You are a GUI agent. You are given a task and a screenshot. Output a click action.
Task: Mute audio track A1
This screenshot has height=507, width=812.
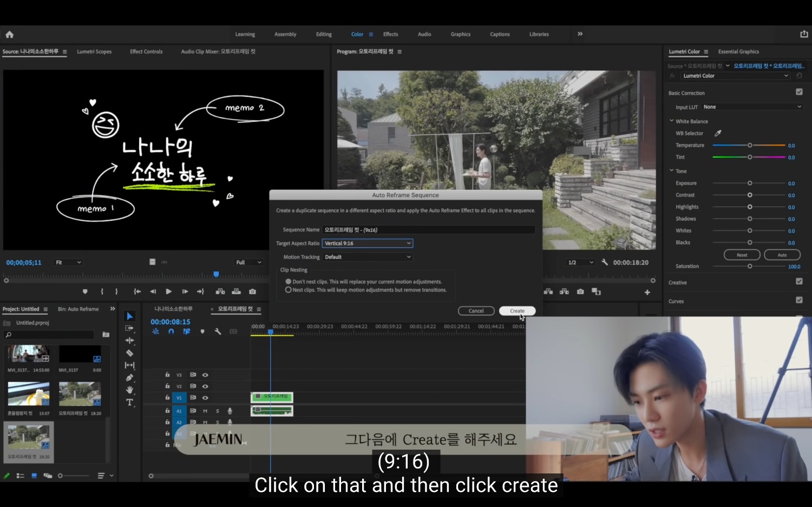tap(205, 411)
